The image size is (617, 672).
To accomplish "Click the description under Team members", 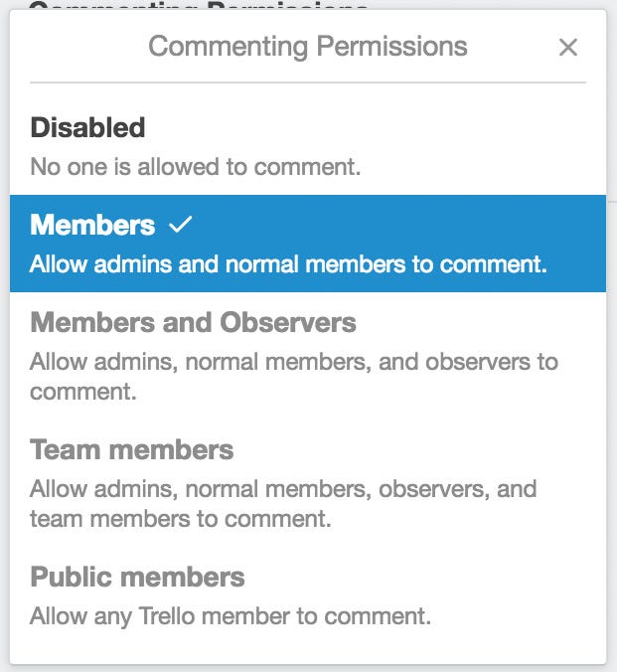I will pyautogui.click(x=283, y=503).
